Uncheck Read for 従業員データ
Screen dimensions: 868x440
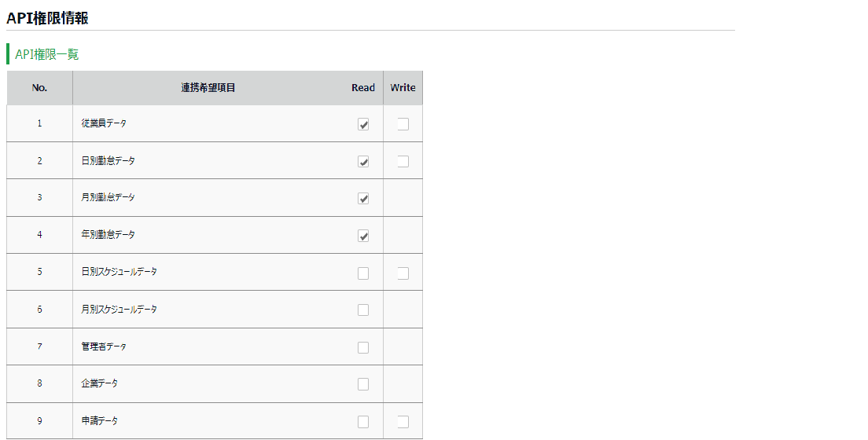pyautogui.click(x=363, y=124)
